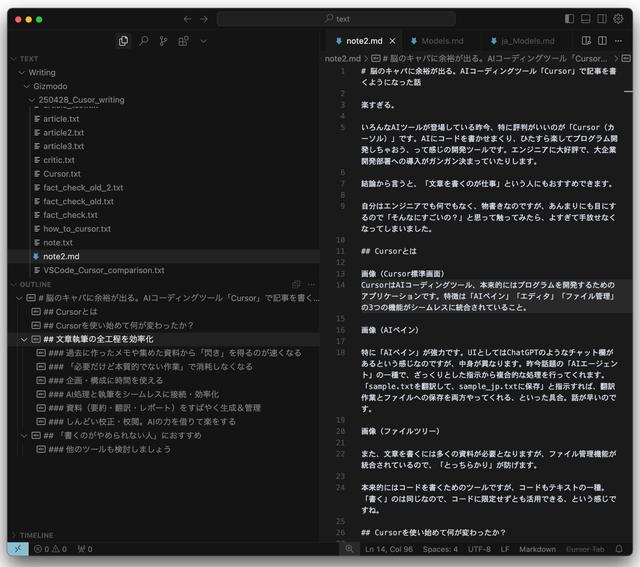Open editor more actions ellipsis
The height and width of the screenshot is (567, 640).
pos(619,41)
